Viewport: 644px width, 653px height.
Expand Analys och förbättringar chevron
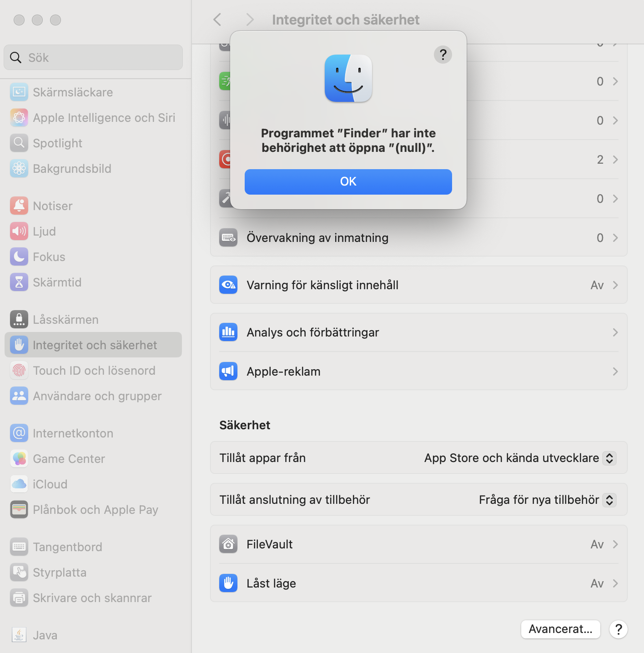[x=615, y=332]
